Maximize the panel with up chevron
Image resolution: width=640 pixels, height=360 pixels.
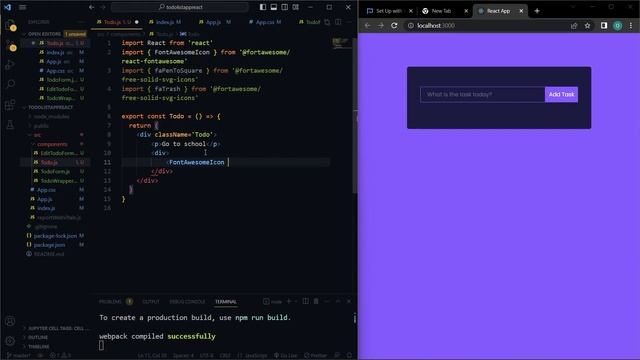[x=338, y=301]
